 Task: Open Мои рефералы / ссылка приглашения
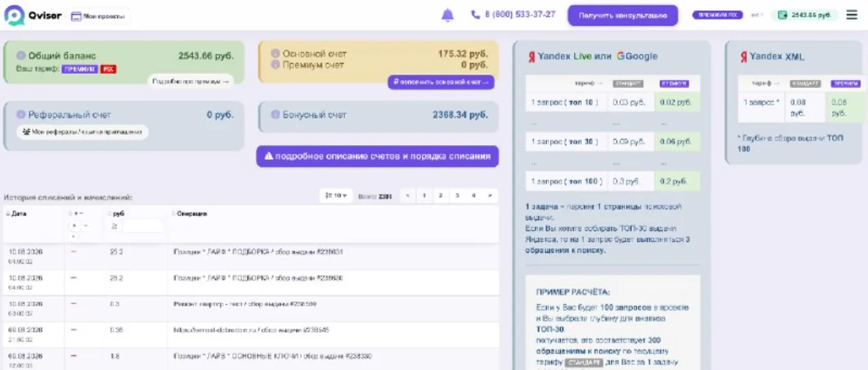pyautogui.click(x=82, y=132)
